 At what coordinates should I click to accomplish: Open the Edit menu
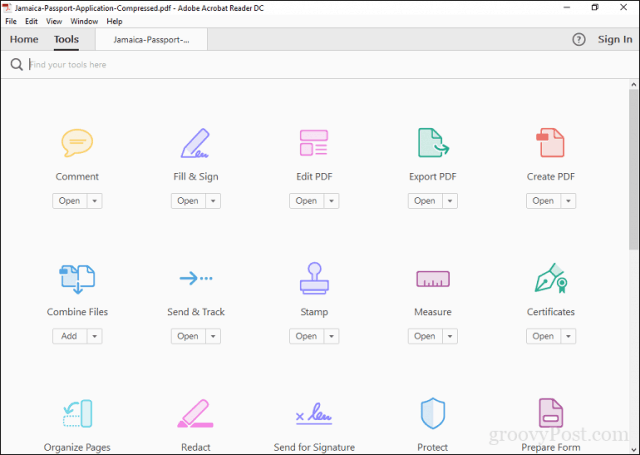31,21
